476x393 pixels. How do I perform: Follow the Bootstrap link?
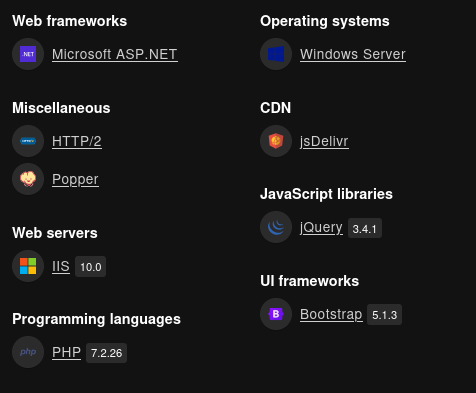point(331,314)
